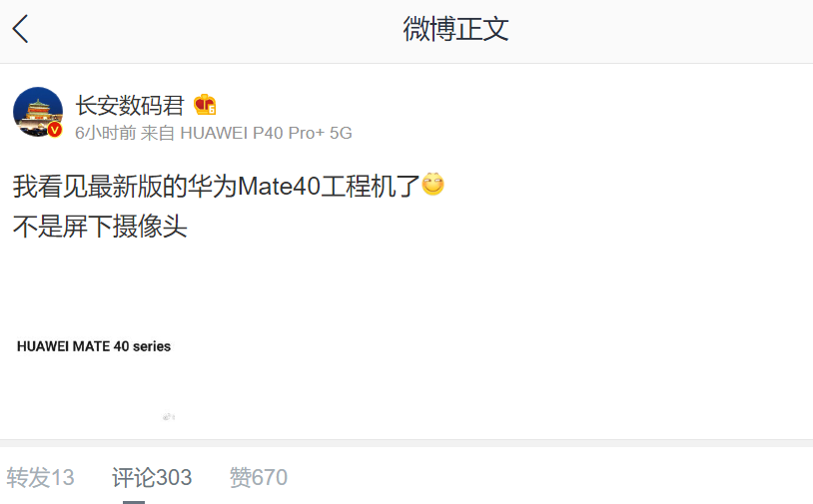Switch to the 转发13 tab
813x504 pixels.
click(40, 477)
